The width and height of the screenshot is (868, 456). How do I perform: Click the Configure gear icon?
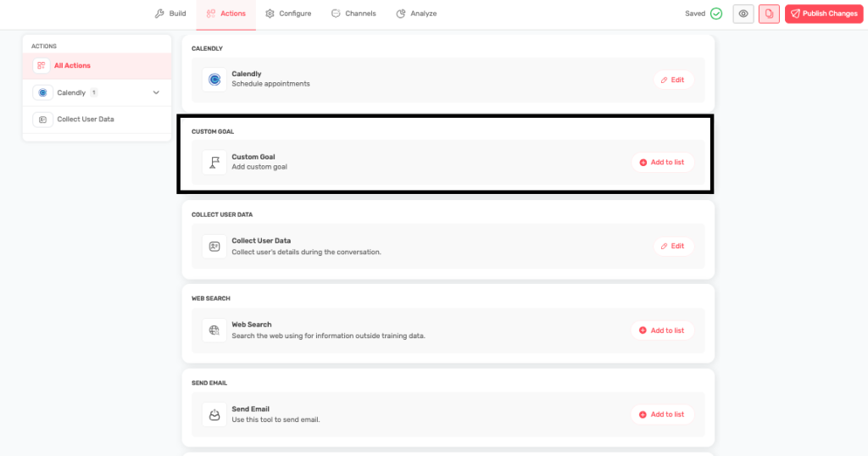(x=270, y=14)
